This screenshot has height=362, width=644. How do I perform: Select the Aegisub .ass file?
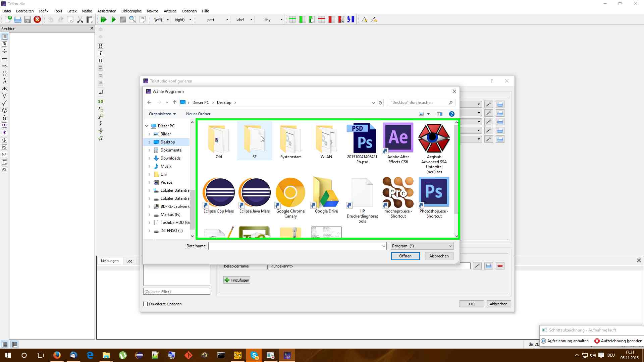[x=434, y=148]
